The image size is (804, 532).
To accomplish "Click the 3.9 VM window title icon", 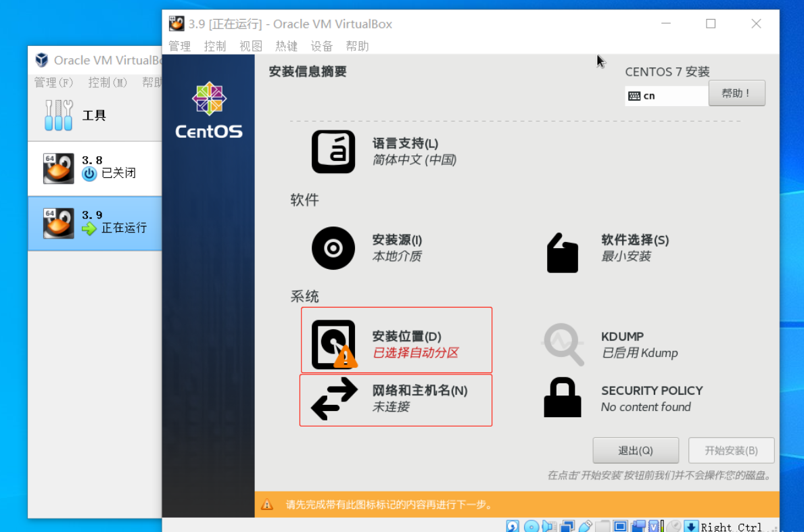I will click(176, 24).
